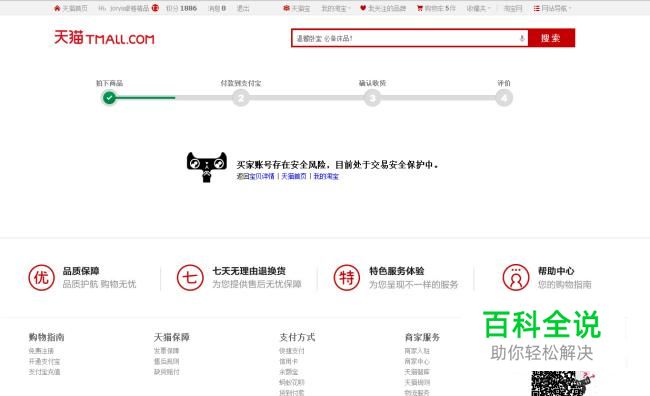The height and width of the screenshot is (396, 650).
Task: Click 天猫规则 footer link
Action: (x=417, y=382)
